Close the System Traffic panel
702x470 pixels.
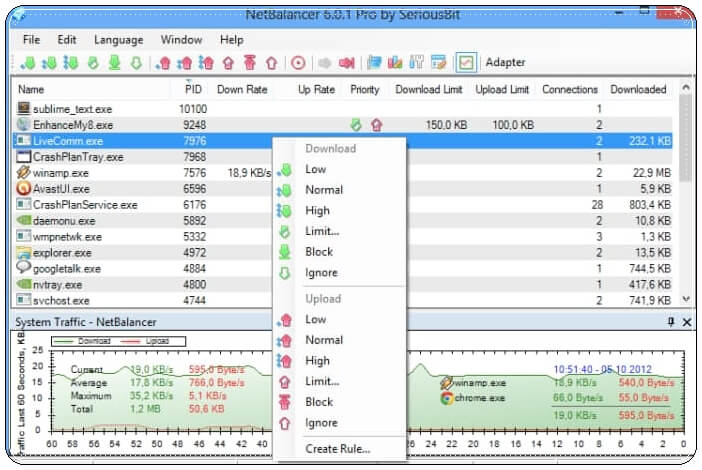point(687,322)
